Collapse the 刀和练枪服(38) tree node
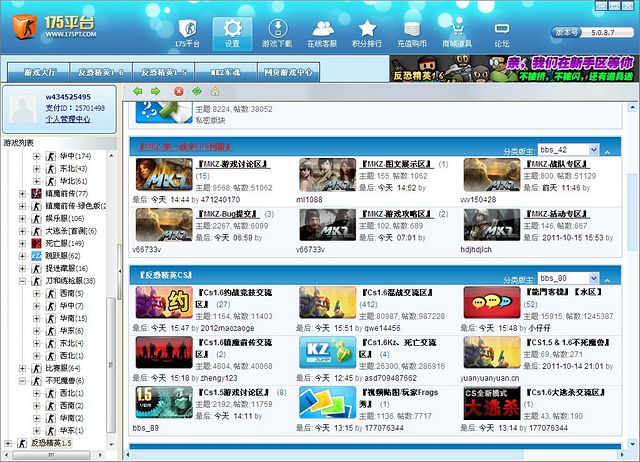Screen dimensions: 640x462 [22, 281]
